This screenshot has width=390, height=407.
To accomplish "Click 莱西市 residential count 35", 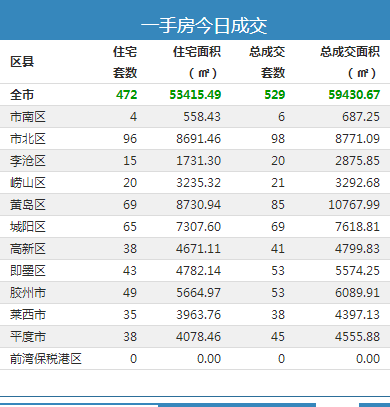I will click(130, 315).
